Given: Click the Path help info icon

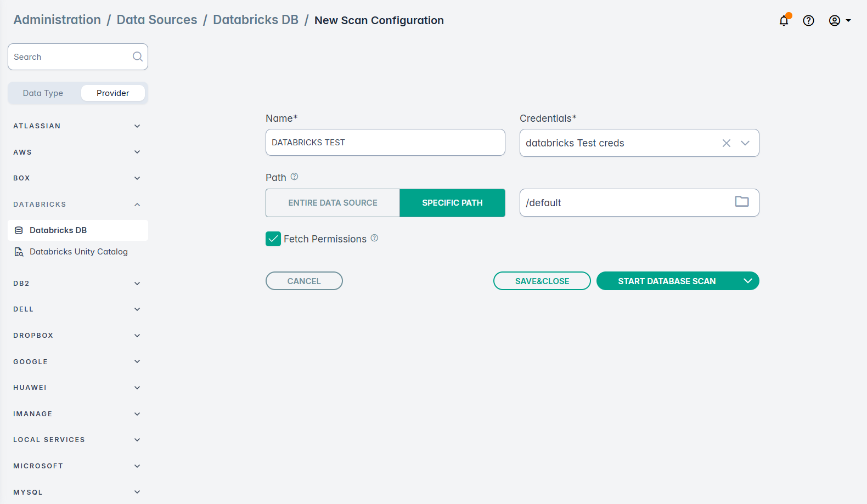Looking at the screenshot, I should [x=294, y=177].
